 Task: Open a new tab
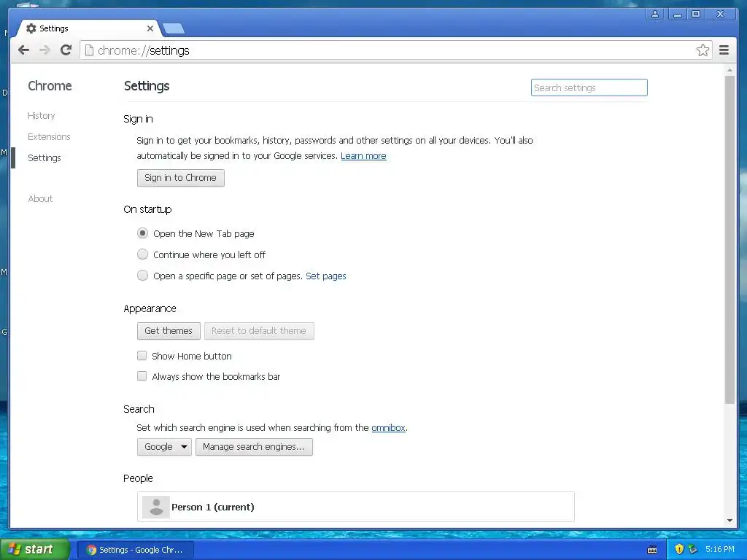pos(174,29)
